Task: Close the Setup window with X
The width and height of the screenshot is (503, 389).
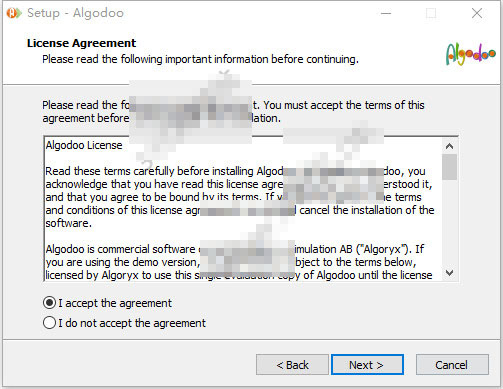Action: point(477,13)
